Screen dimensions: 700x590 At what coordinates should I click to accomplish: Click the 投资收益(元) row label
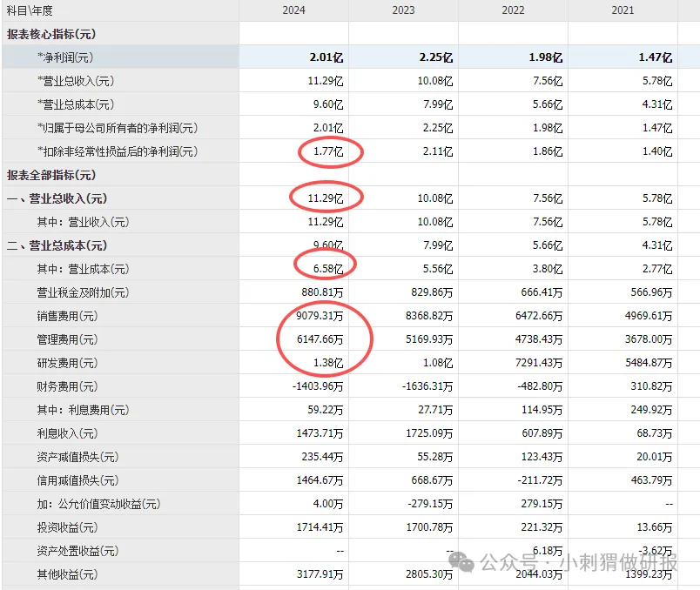click(x=67, y=527)
